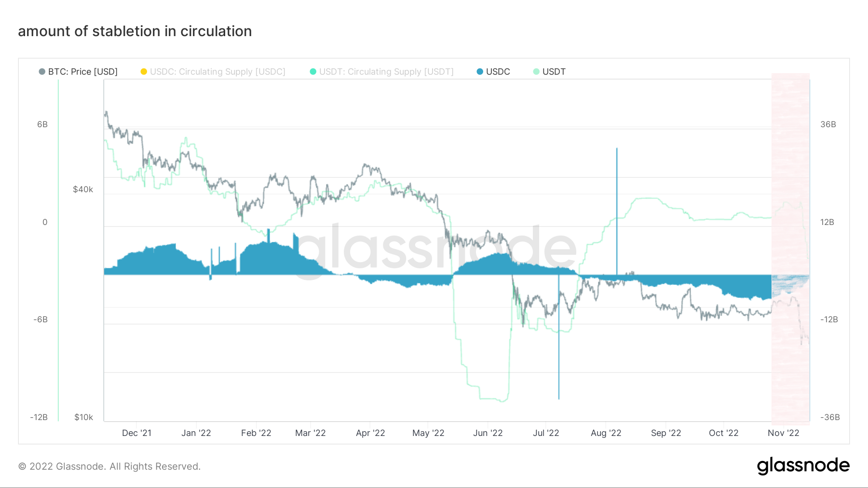Click the glassnode logo at bottom right
Image resolution: width=868 pixels, height=488 pixels.
coord(803,465)
